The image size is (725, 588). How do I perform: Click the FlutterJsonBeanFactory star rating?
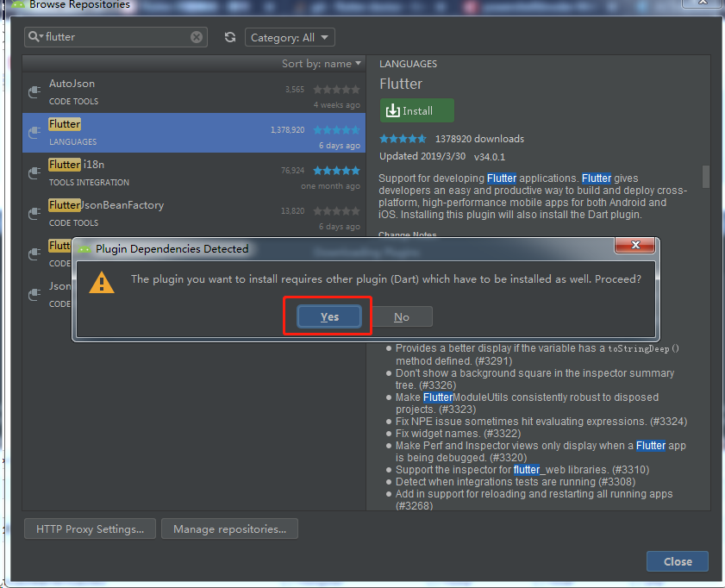336,211
